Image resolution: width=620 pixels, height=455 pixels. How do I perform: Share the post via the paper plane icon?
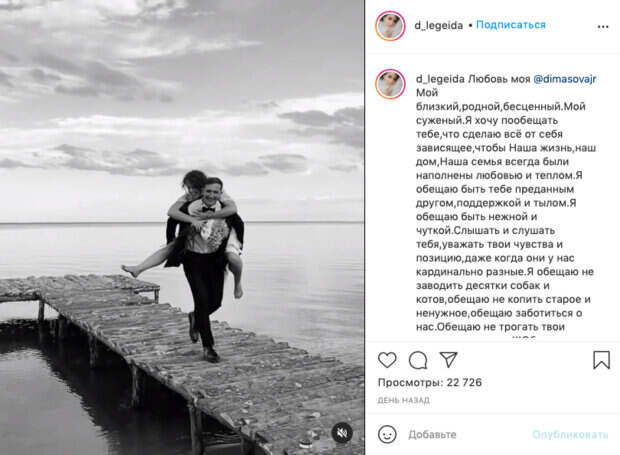(x=448, y=359)
